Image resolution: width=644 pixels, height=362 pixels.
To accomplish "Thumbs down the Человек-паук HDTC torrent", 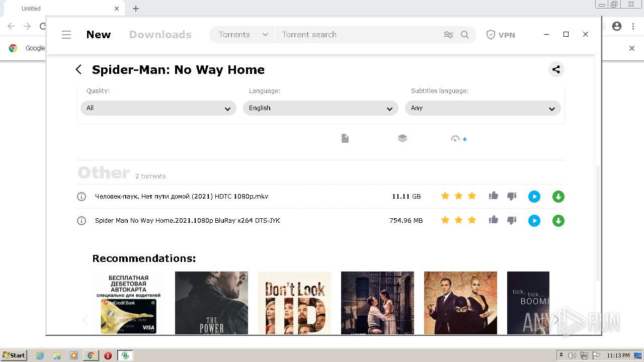I will tap(512, 197).
